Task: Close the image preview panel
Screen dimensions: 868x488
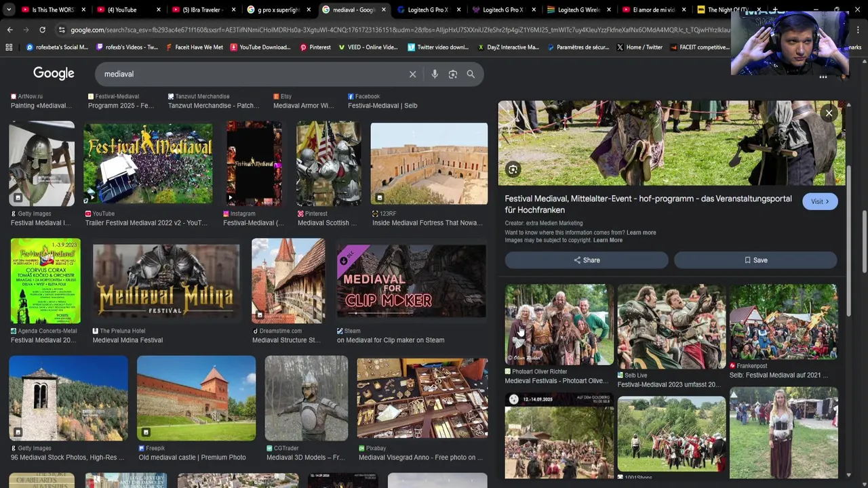Action: click(829, 113)
